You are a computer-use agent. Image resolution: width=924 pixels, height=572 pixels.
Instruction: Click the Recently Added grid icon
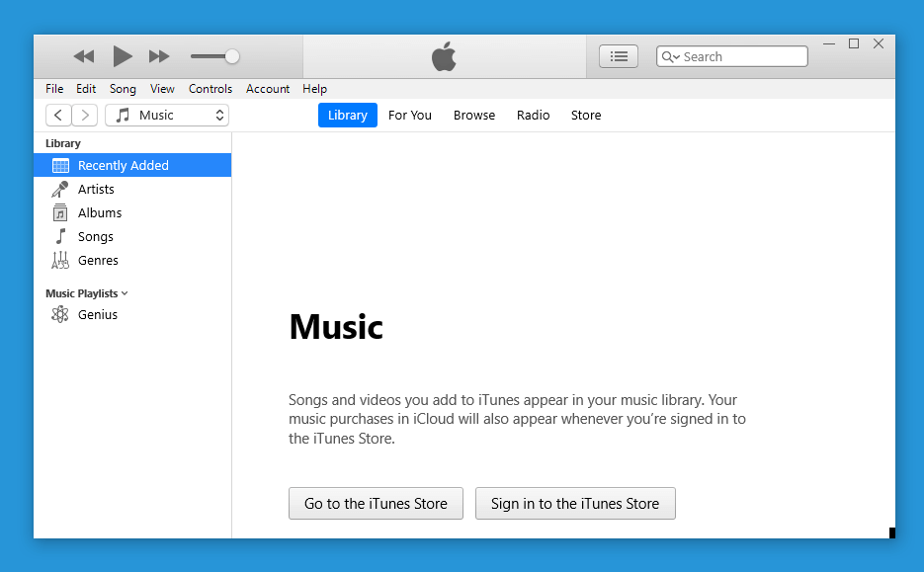pyautogui.click(x=60, y=166)
